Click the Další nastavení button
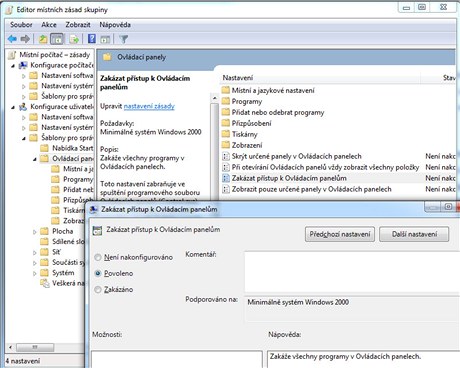The height and width of the screenshot is (368, 460). 414,234
